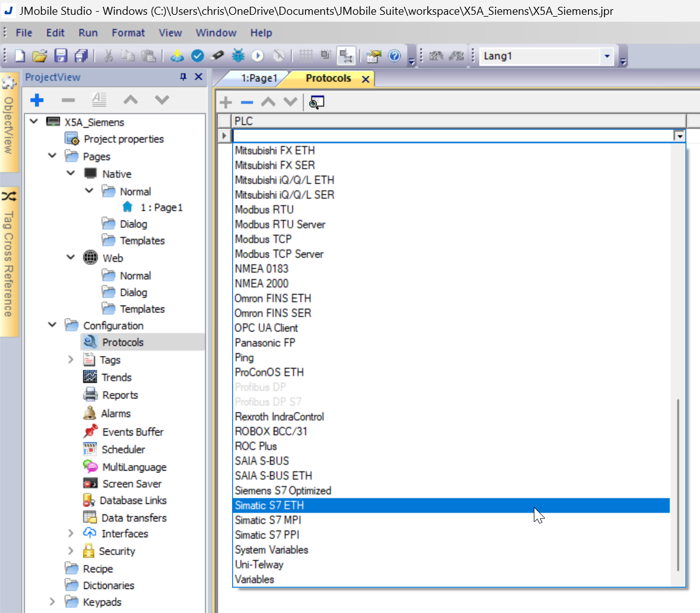Click the protocol list vertical scrollbar
The height and width of the screenshot is (613, 700).
point(678,485)
